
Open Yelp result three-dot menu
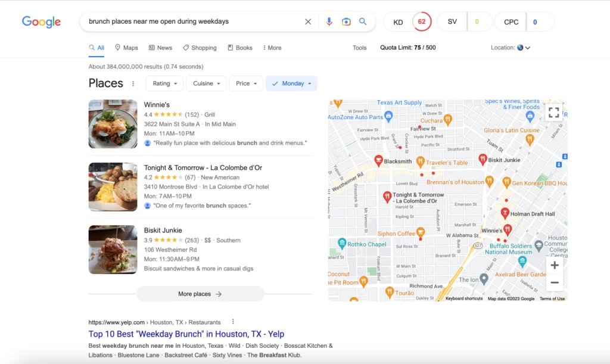[x=233, y=322]
